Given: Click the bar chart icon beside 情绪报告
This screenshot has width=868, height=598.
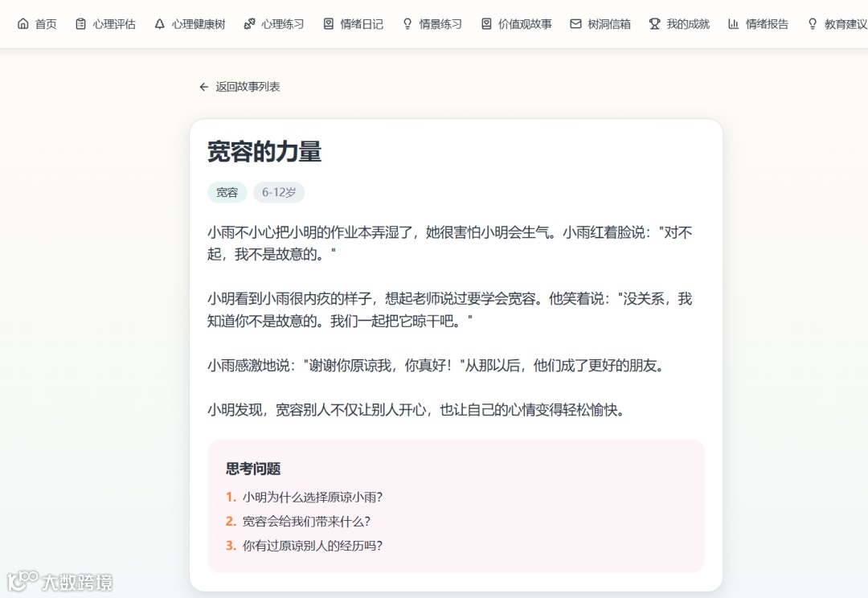Looking at the screenshot, I should tap(734, 24).
